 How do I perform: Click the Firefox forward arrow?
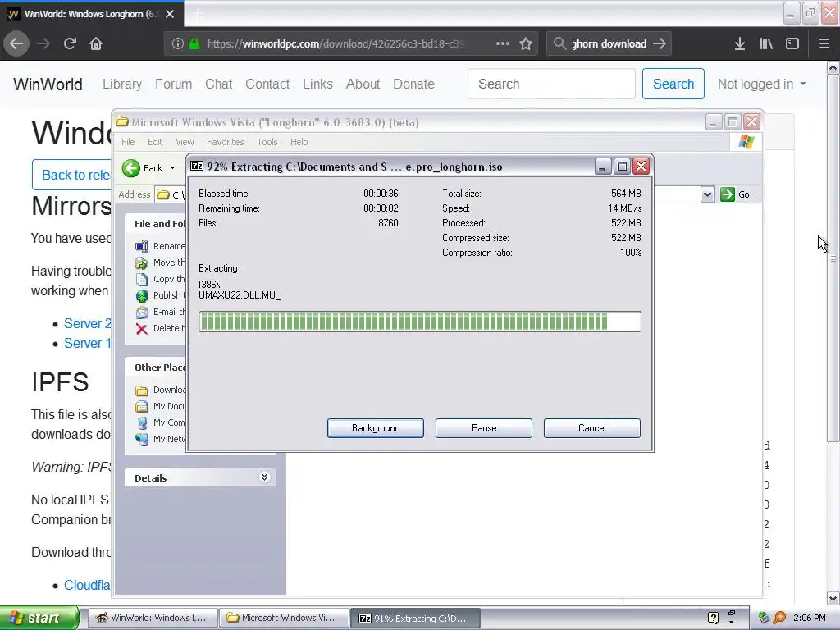43,43
